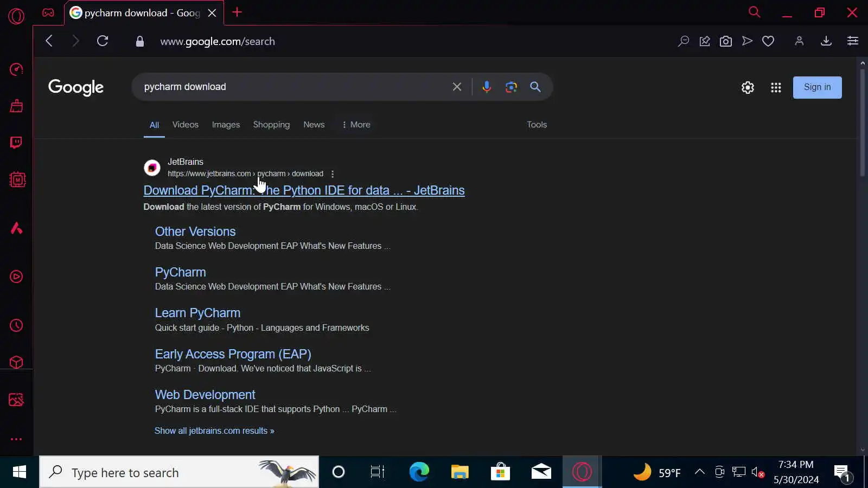Screen dimensions: 868x488
Task: Switch to Images results tab
Action: [226, 125]
